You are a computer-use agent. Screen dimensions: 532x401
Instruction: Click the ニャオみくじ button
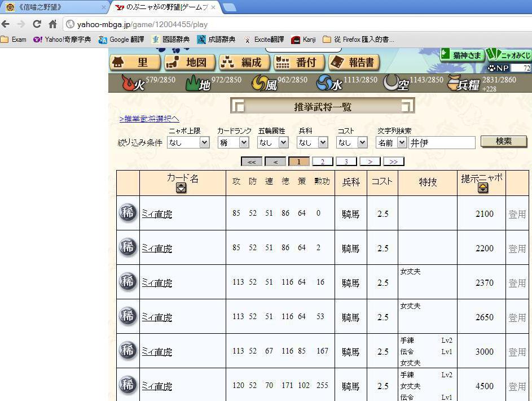pyautogui.click(x=509, y=55)
